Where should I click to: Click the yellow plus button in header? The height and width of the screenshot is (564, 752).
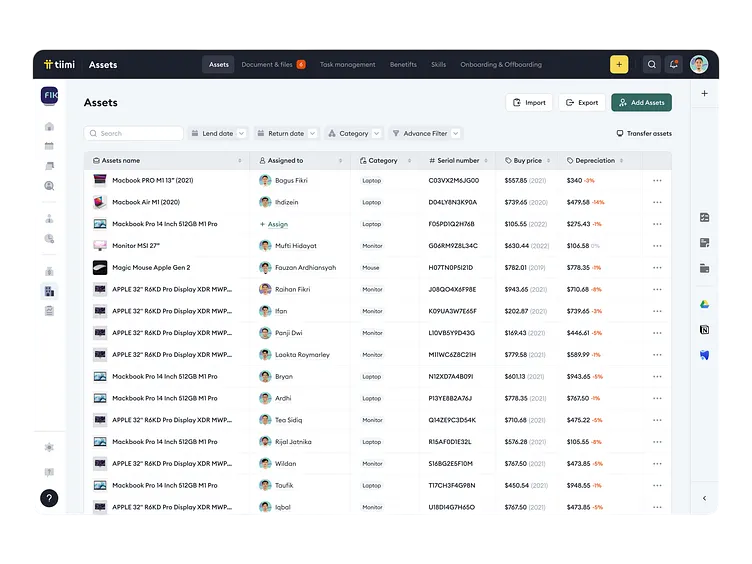619,64
